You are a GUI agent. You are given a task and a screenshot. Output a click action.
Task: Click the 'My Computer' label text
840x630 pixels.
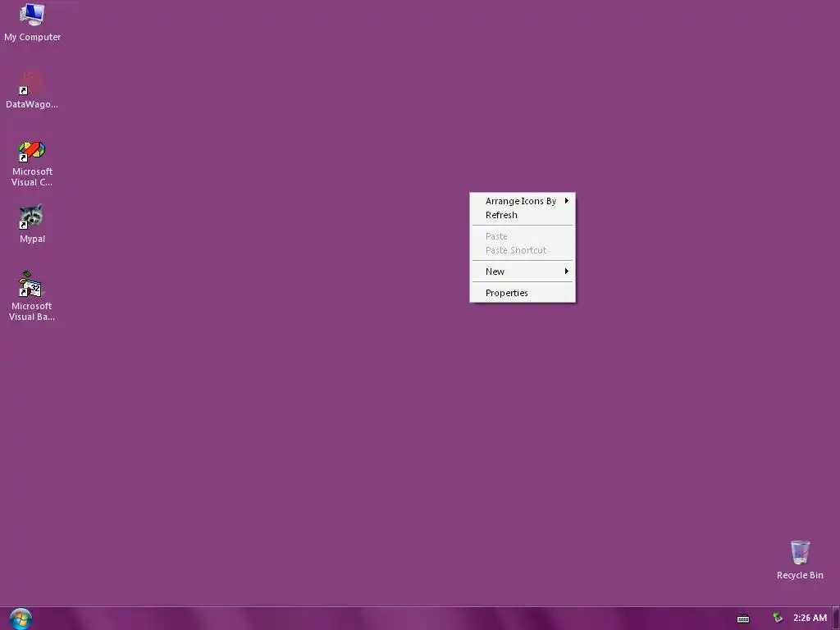pyautogui.click(x=32, y=37)
